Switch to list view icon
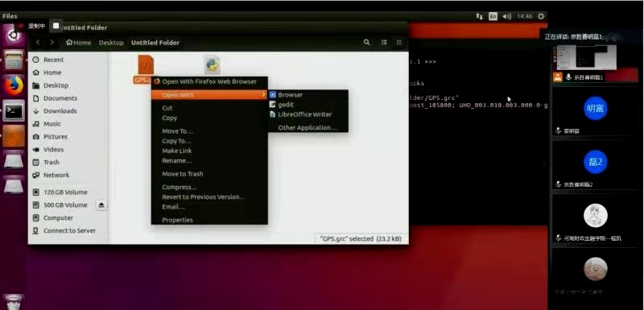The height and width of the screenshot is (310, 644). [384, 43]
